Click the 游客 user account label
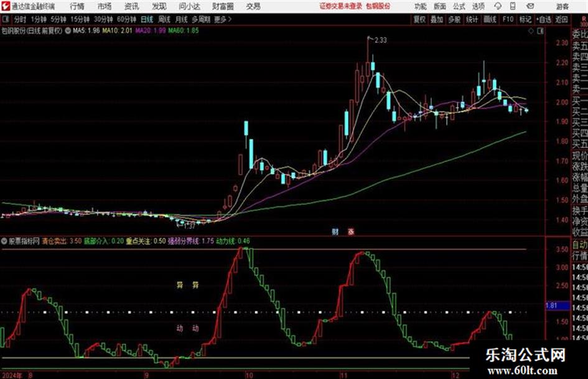The width and height of the screenshot is (588, 379). [x=562, y=6]
